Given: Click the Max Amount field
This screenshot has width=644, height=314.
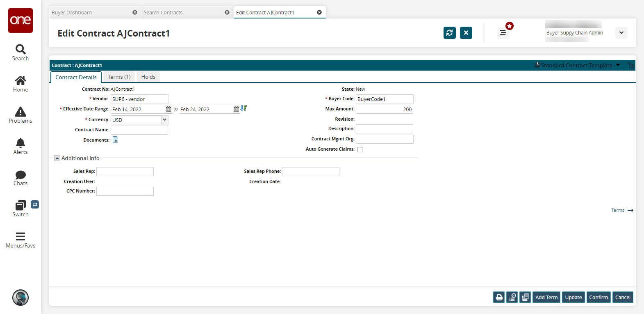Looking at the screenshot, I should coord(385,109).
